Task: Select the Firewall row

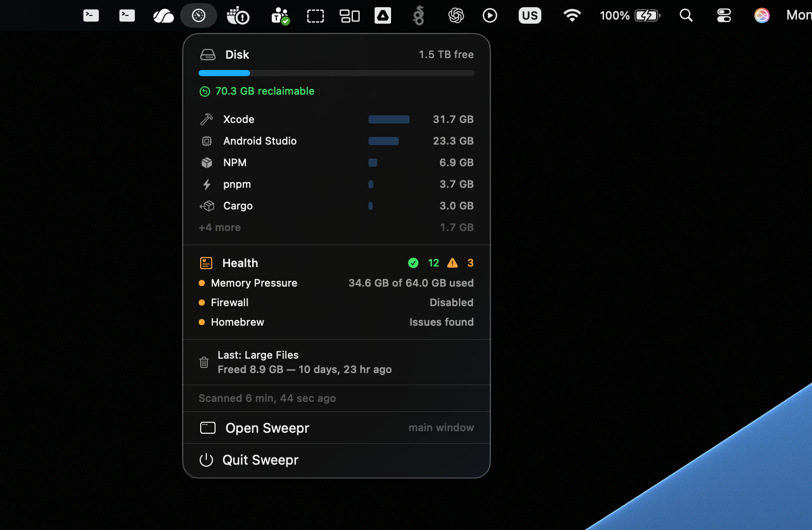Action: [337, 303]
